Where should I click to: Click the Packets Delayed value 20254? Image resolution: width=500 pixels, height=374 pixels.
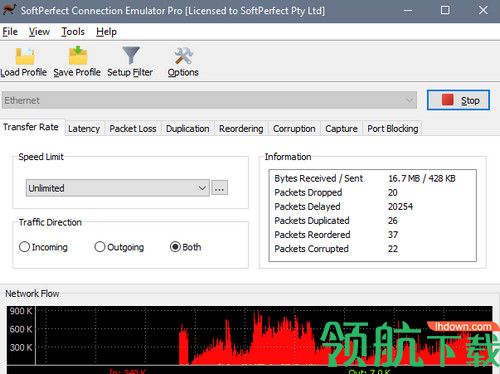click(400, 207)
